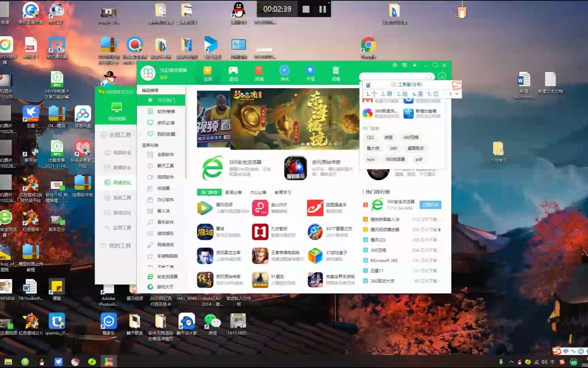Open the 宝库 section in 360软件管家
The height and width of the screenshot is (368, 588).
[x=208, y=74]
